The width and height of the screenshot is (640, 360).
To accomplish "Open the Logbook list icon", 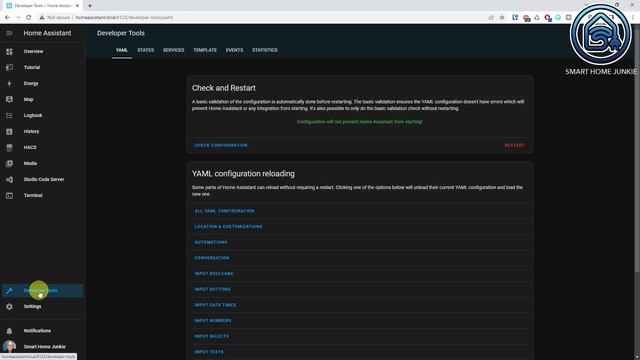I will point(9,116).
